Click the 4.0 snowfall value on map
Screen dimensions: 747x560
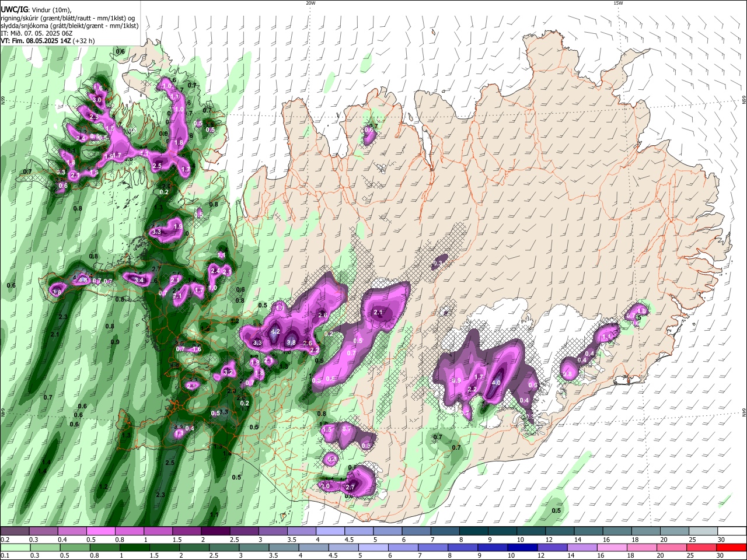[497, 383]
